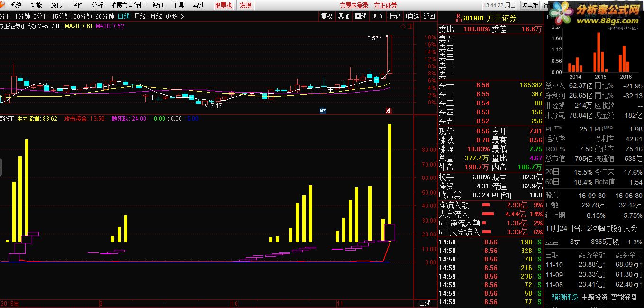Click the 画线 toolbar button
The height and width of the screenshot is (308, 644).
point(361,16)
